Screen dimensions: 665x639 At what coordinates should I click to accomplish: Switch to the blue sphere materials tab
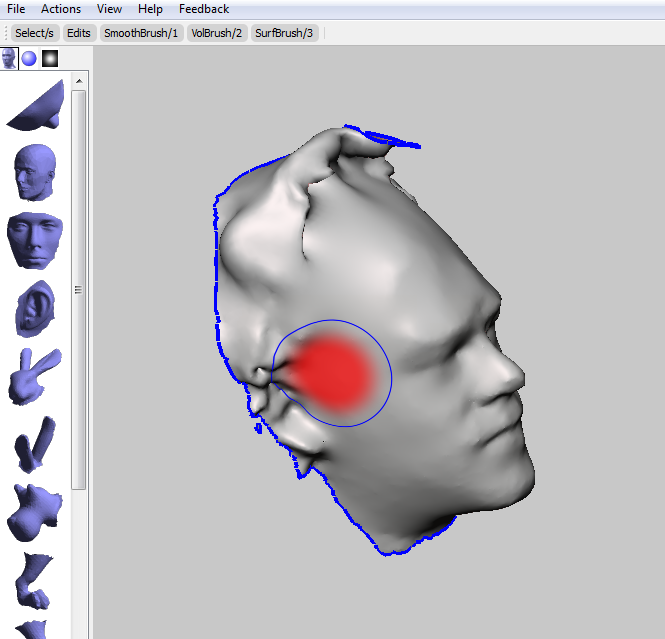pyautogui.click(x=29, y=59)
